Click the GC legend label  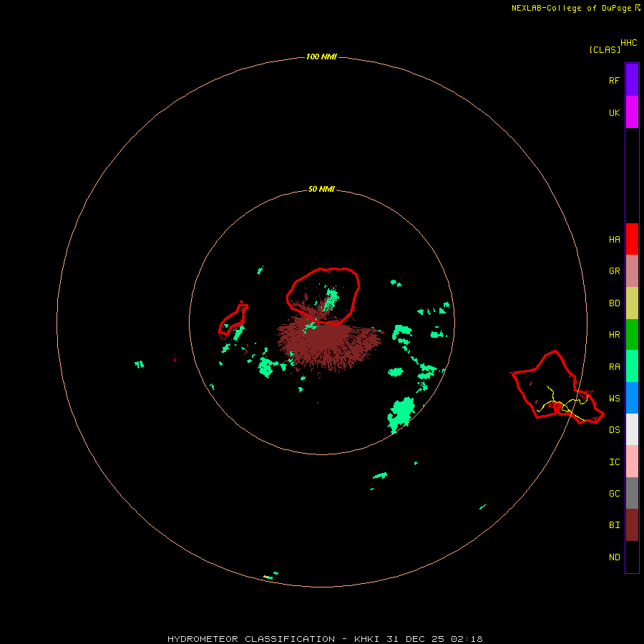pyautogui.click(x=615, y=493)
